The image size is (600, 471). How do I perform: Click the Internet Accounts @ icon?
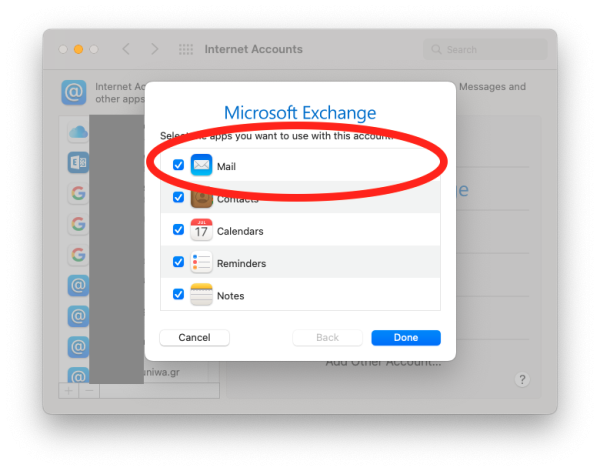74,92
